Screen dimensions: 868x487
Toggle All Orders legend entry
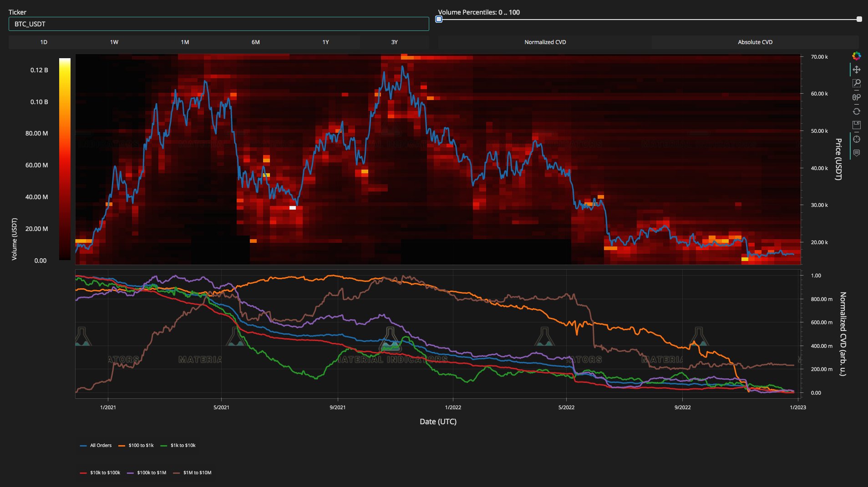click(x=96, y=446)
